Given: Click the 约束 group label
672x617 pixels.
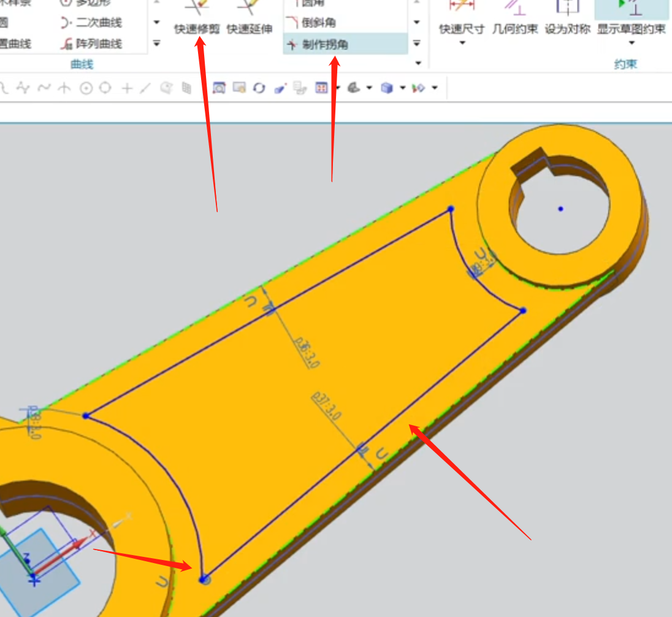Looking at the screenshot, I should tap(625, 64).
